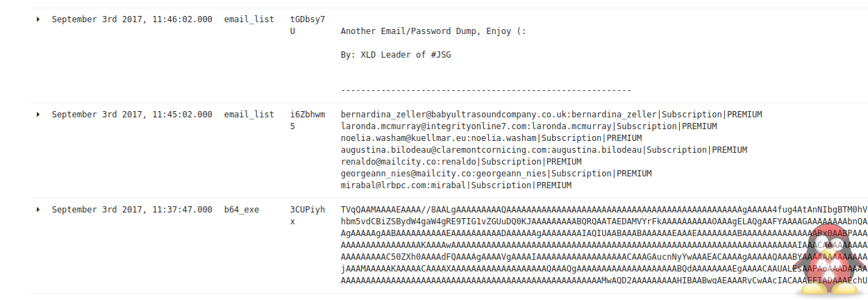Select the paste ID i6Zbhwm5
Image resolution: width=868 pixels, height=300 pixels.
(308, 120)
